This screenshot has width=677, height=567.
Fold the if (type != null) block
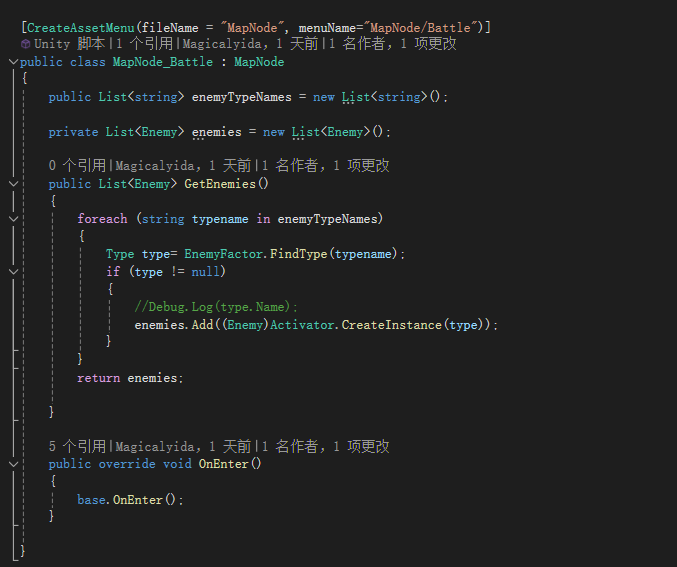click(x=13, y=272)
